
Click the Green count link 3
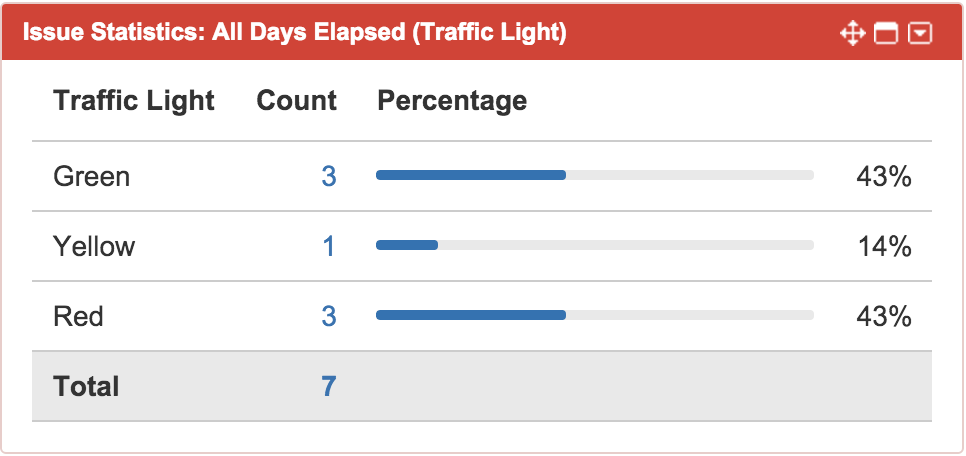coord(328,177)
